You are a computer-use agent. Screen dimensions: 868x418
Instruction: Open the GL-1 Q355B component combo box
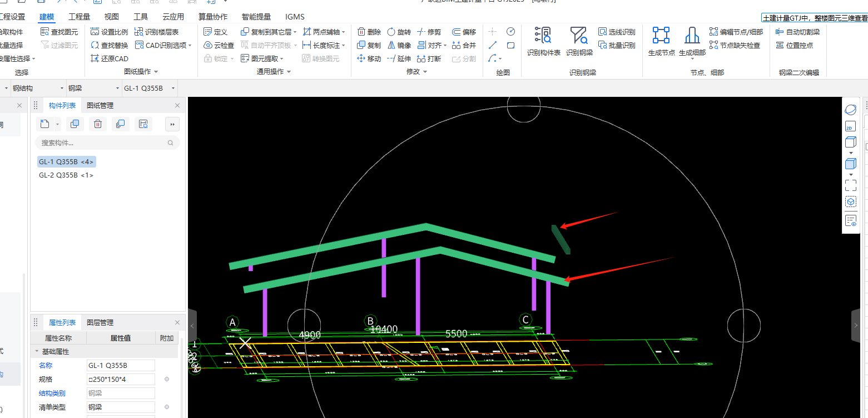coord(150,88)
